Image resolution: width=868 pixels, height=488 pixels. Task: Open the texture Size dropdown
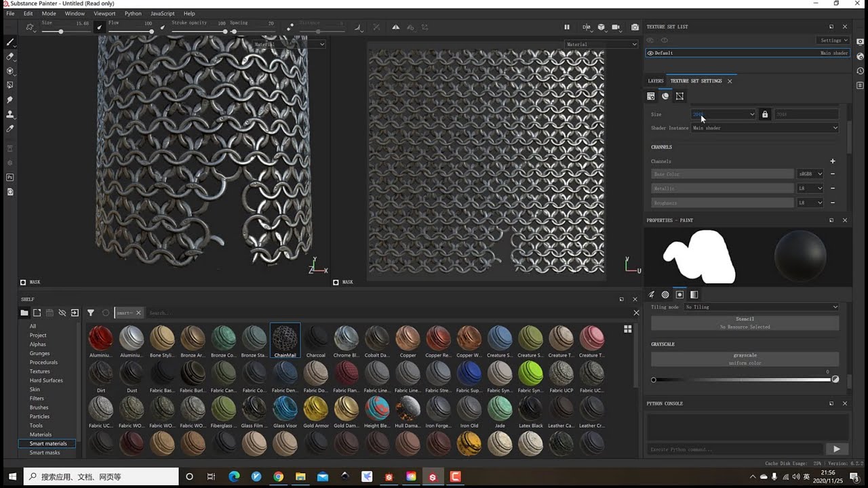coord(724,114)
